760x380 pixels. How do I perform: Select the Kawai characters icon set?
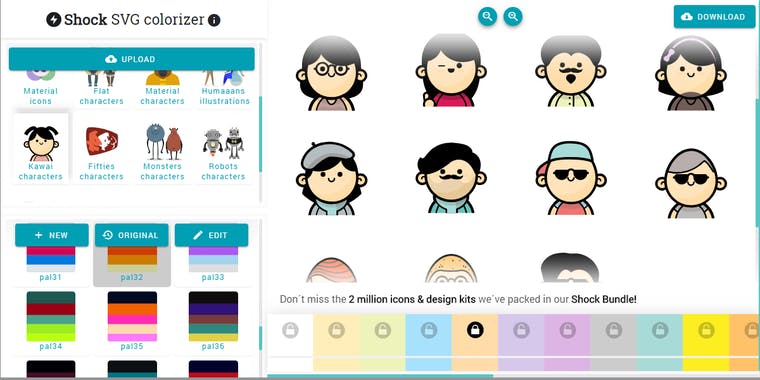41,148
